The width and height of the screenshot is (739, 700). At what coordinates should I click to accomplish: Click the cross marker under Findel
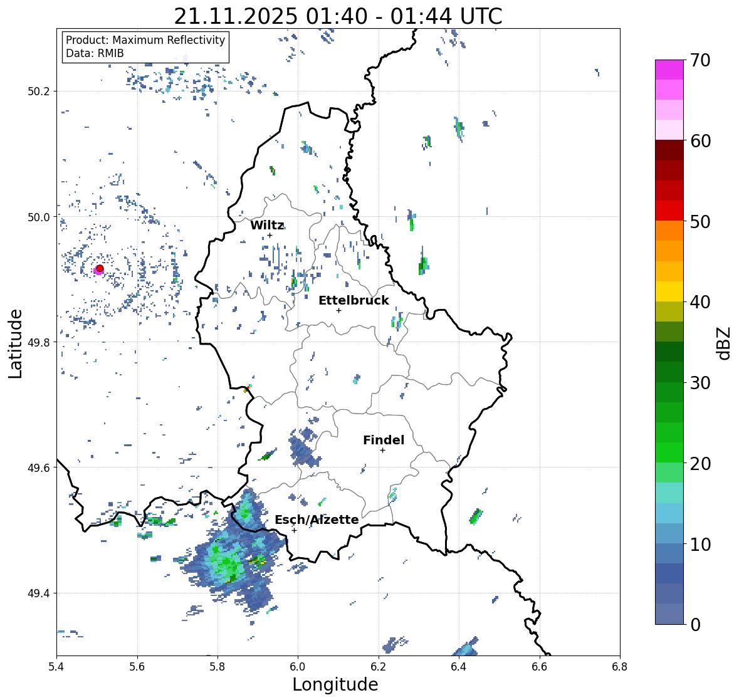tap(383, 451)
